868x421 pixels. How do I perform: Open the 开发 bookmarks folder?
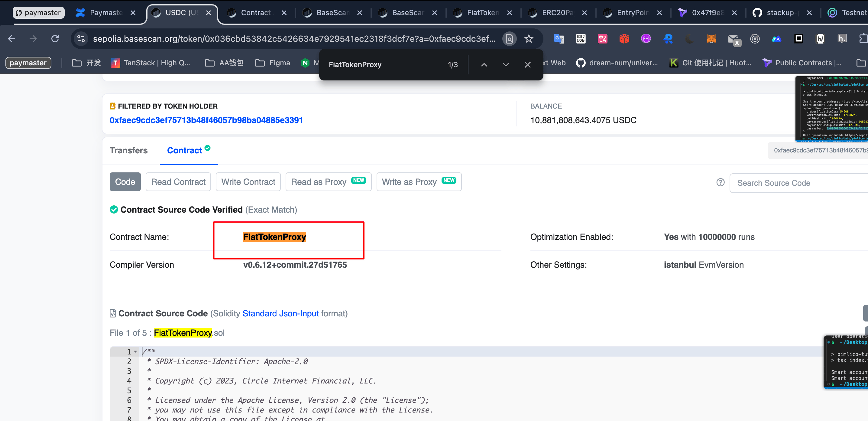click(86, 63)
